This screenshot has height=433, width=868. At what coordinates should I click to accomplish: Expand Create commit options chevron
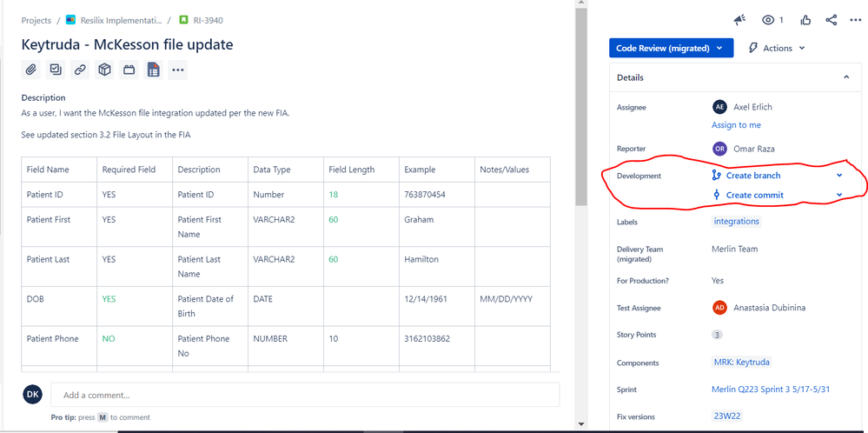[839, 195]
